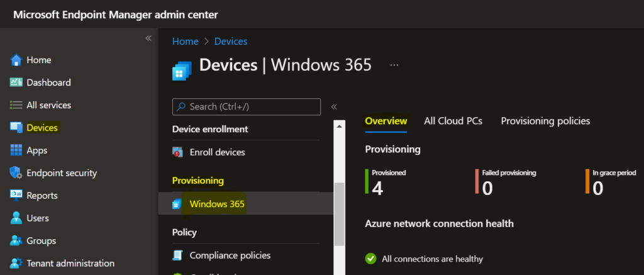Click the green healthy connections checkmark

[x=370, y=259]
